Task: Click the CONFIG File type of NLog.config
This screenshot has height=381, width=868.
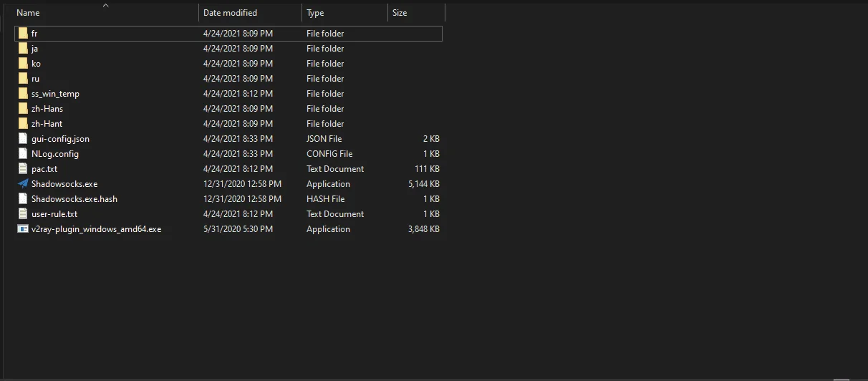Action: (329, 154)
